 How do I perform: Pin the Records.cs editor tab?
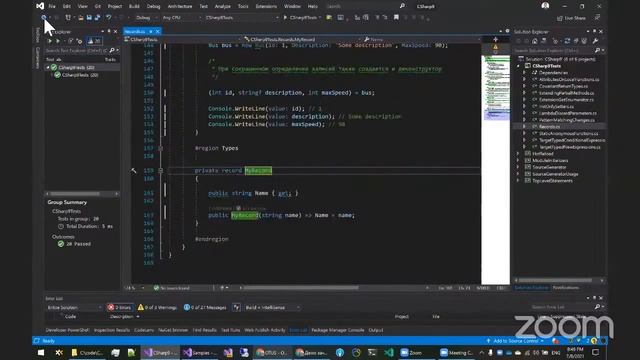[151, 31]
